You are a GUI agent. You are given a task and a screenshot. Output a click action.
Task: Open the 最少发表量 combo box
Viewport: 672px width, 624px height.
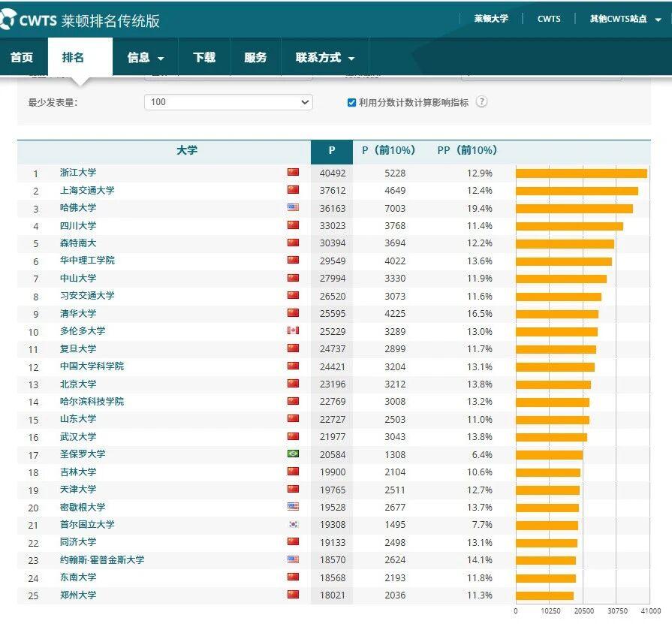tap(227, 102)
